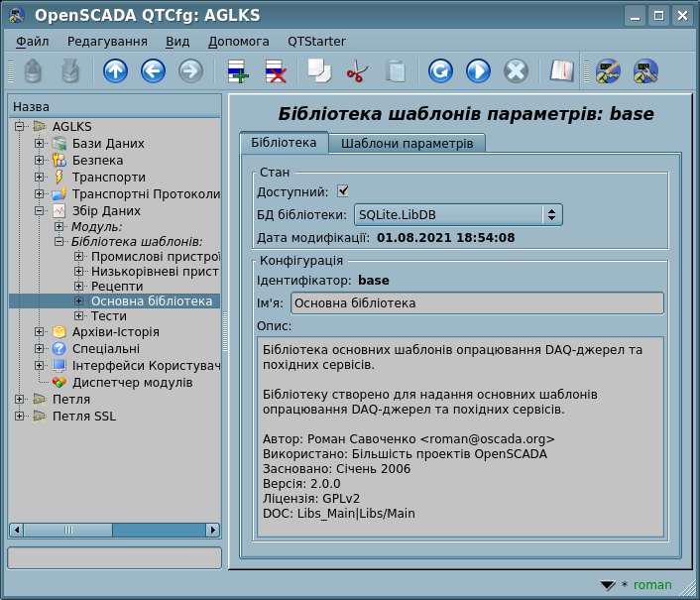Start the periodic update play icon
Screen dimensions: 700x600
click(478, 71)
